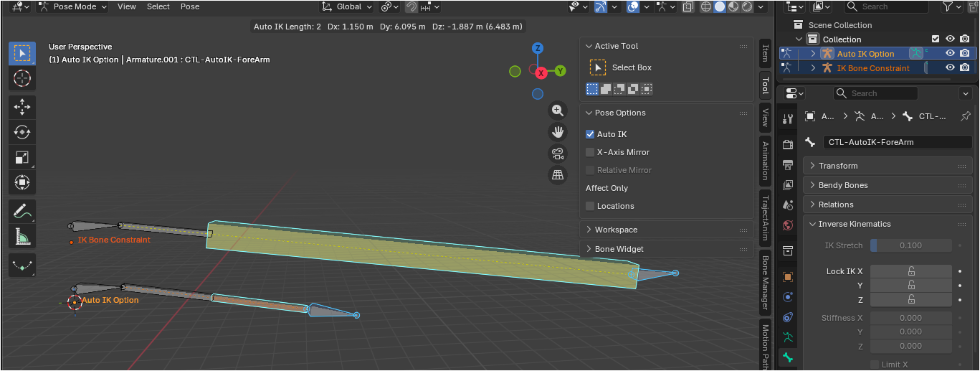Click the properties editor search field
This screenshot has height=371, width=980.
(x=875, y=93)
